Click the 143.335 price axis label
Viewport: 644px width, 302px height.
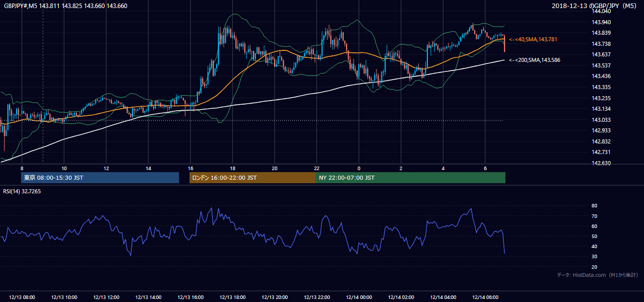pos(601,87)
